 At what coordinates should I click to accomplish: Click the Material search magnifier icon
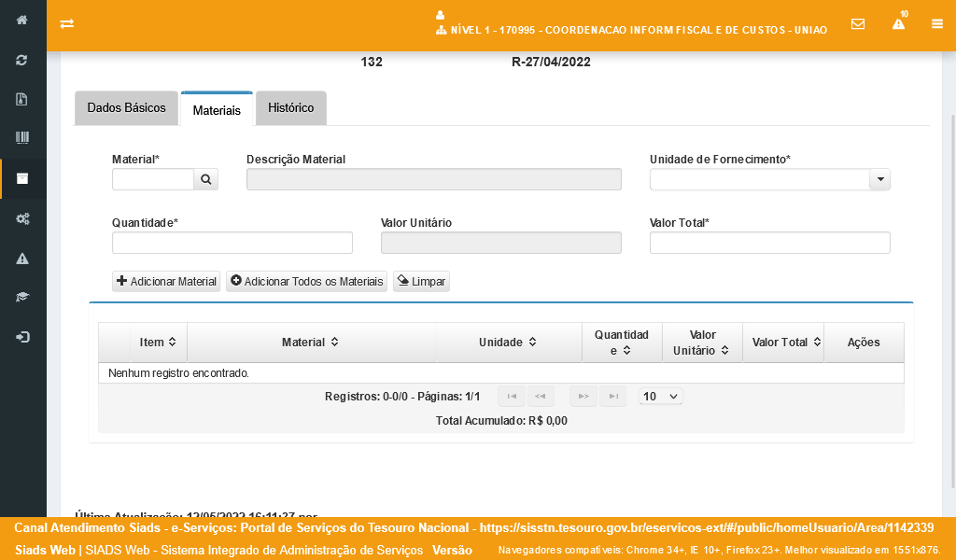(206, 179)
